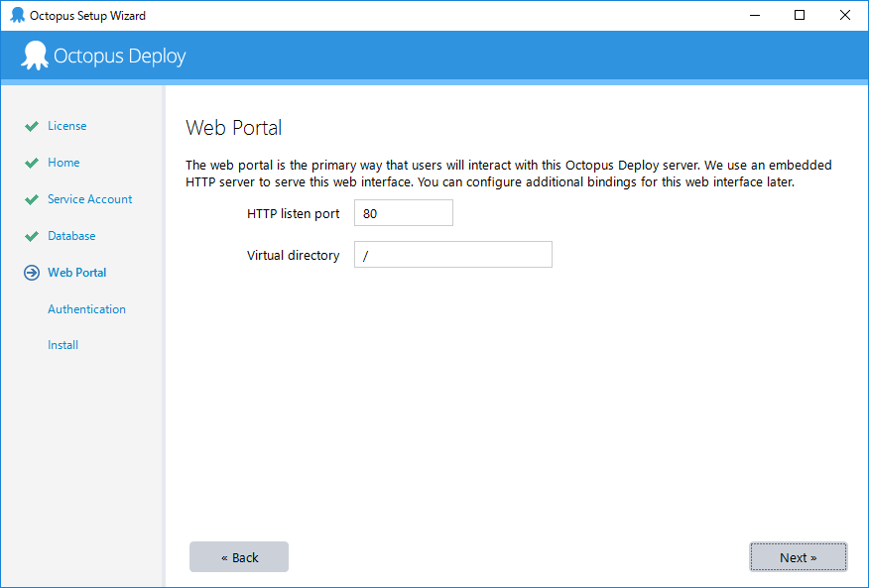Viewport: 869px width, 588px height.
Task: Select the Web Portal step
Action: click(x=77, y=272)
